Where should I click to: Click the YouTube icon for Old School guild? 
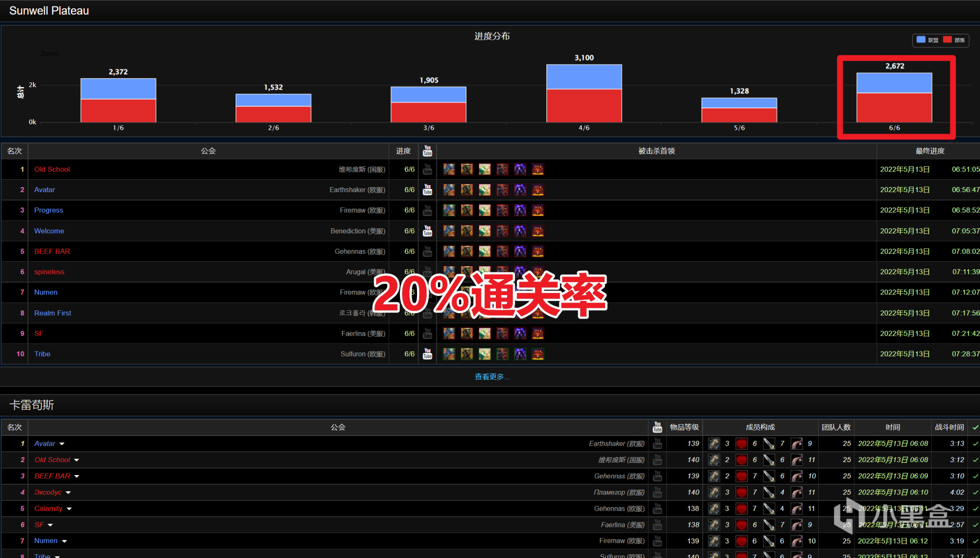428,169
